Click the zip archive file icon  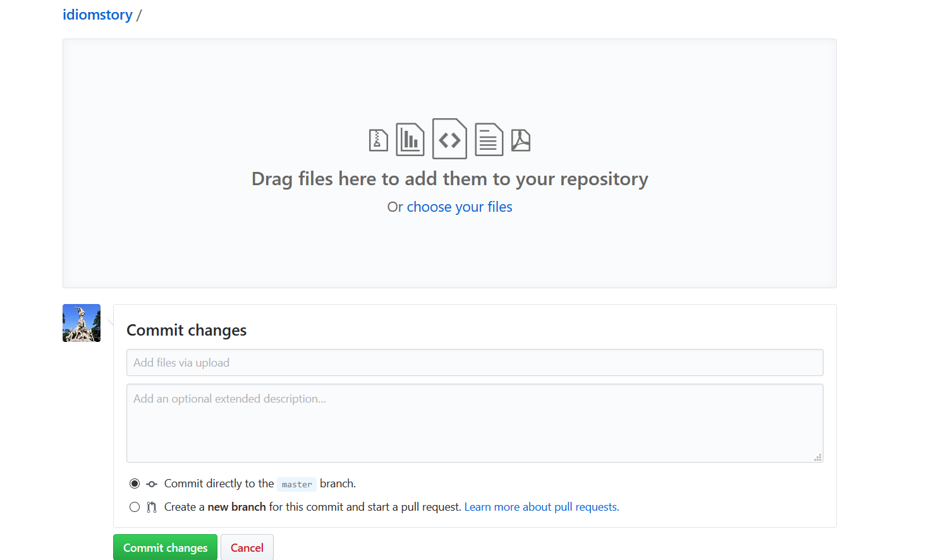coord(378,140)
